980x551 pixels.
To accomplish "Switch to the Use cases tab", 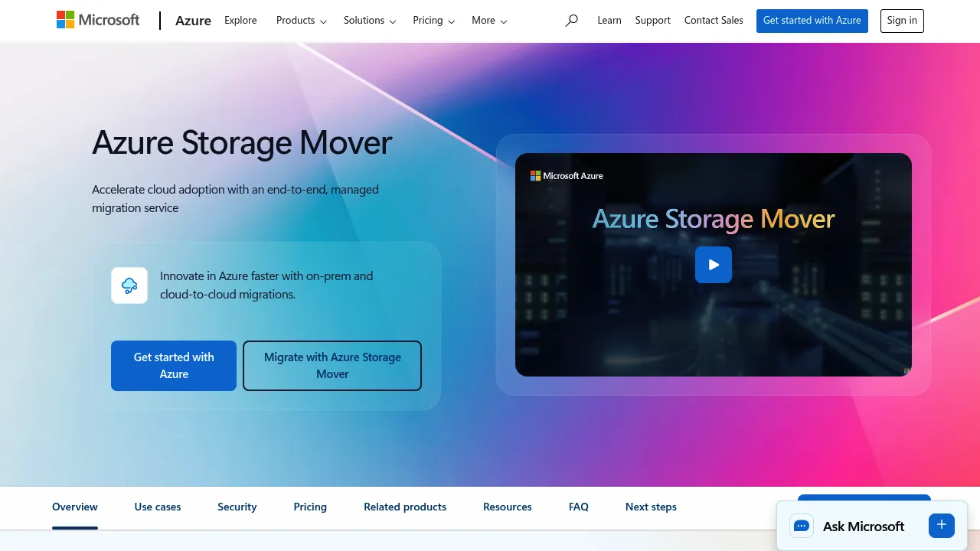I will tap(158, 507).
